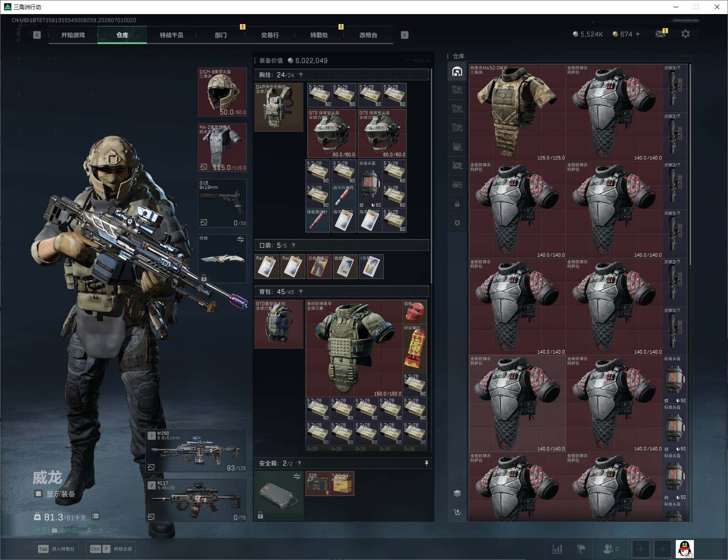The image size is (728, 560).
Task: Select the 仓库 tab
Action: pyautogui.click(x=122, y=35)
